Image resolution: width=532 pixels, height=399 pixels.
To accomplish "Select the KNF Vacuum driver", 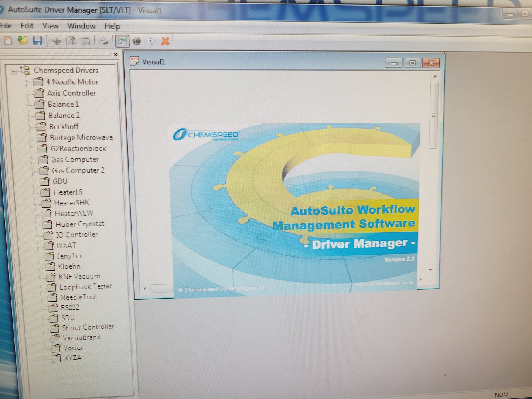I will (x=79, y=276).
